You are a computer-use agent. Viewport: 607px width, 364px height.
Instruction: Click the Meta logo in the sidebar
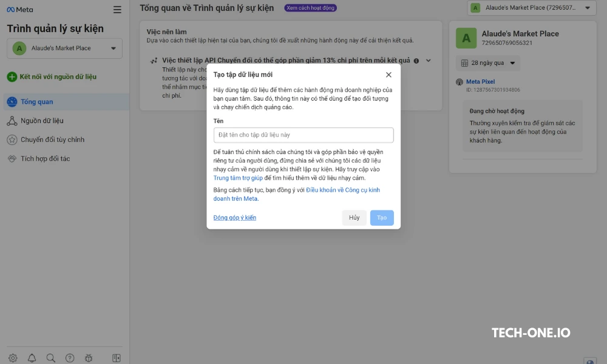pos(20,10)
